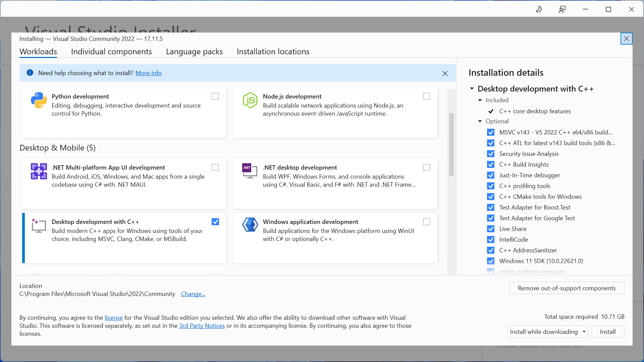Image resolution: width=644 pixels, height=362 pixels.
Task: Dismiss the info banner with X
Action: click(445, 73)
